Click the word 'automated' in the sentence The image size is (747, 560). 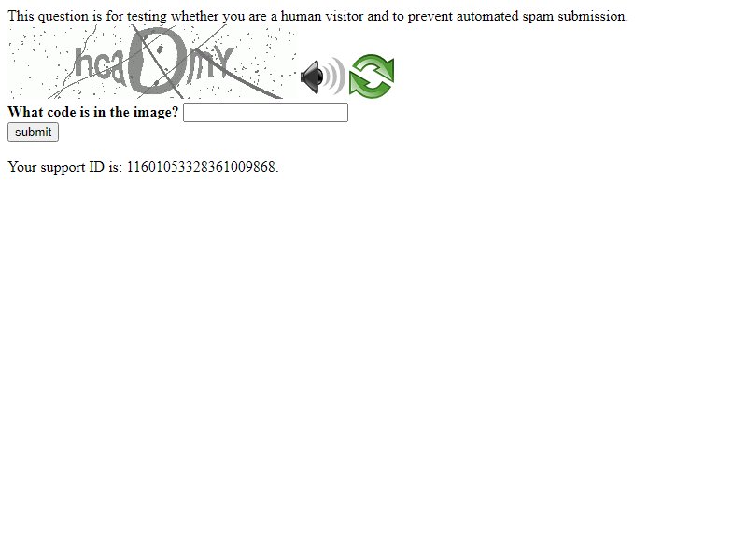(x=486, y=16)
